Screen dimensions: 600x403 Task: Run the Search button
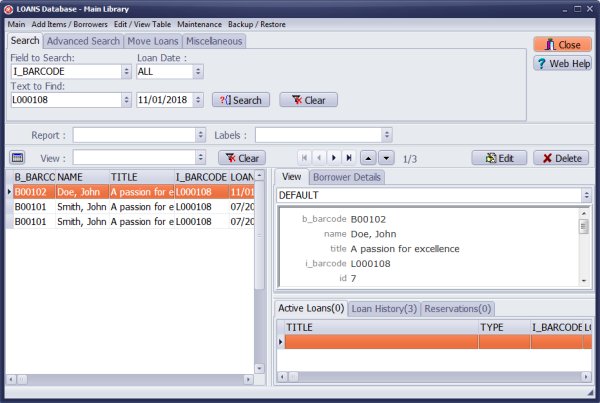(x=241, y=100)
